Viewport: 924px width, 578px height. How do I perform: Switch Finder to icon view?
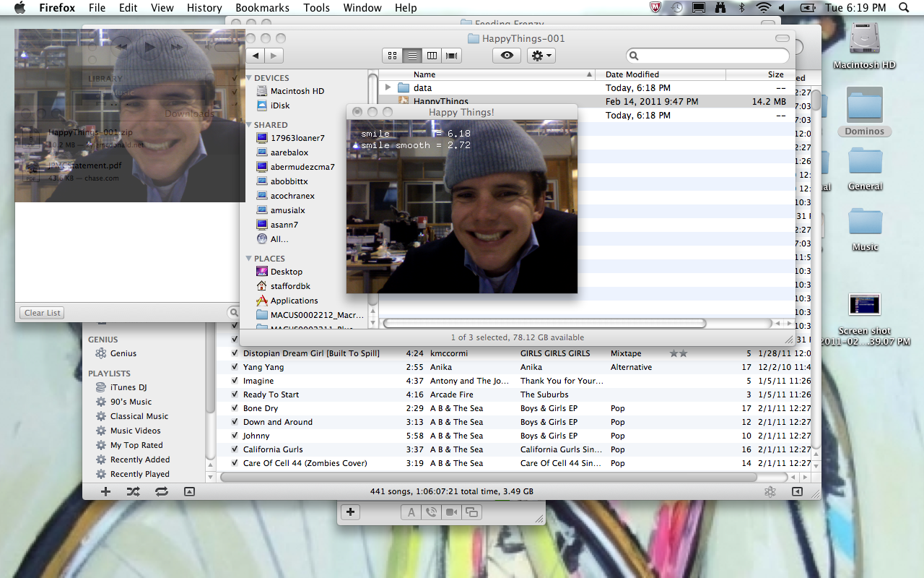tap(393, 56)
